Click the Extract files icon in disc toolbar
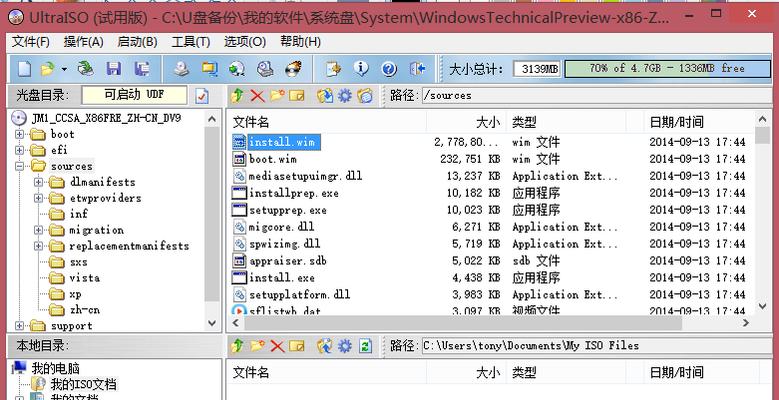This screenshot has width=779, height=400. [324, 95]
